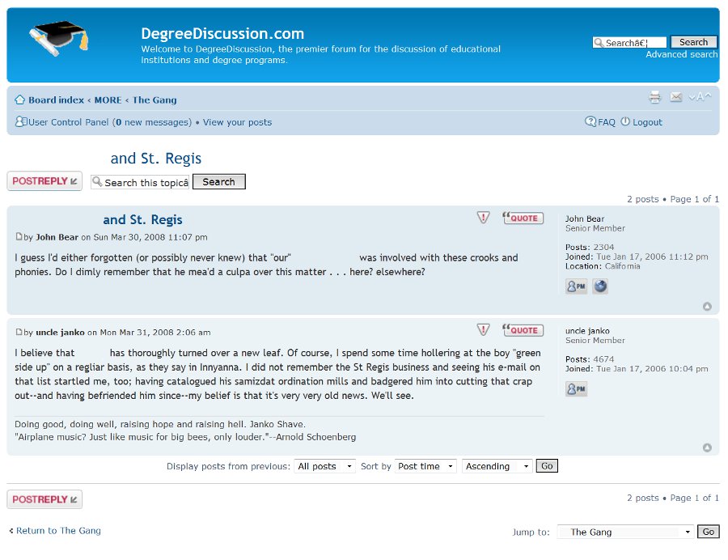Open the Advanced search link

click(x=682, y=54)
